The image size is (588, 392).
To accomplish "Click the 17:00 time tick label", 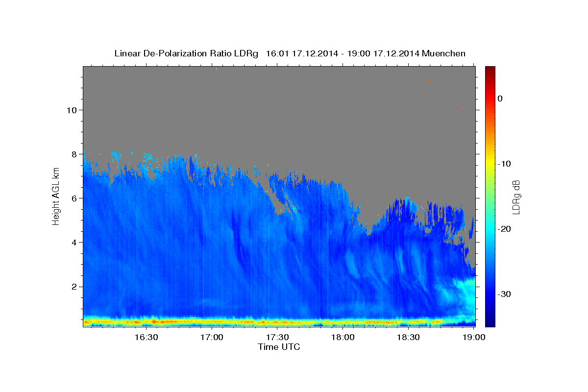I will (212, 337).
